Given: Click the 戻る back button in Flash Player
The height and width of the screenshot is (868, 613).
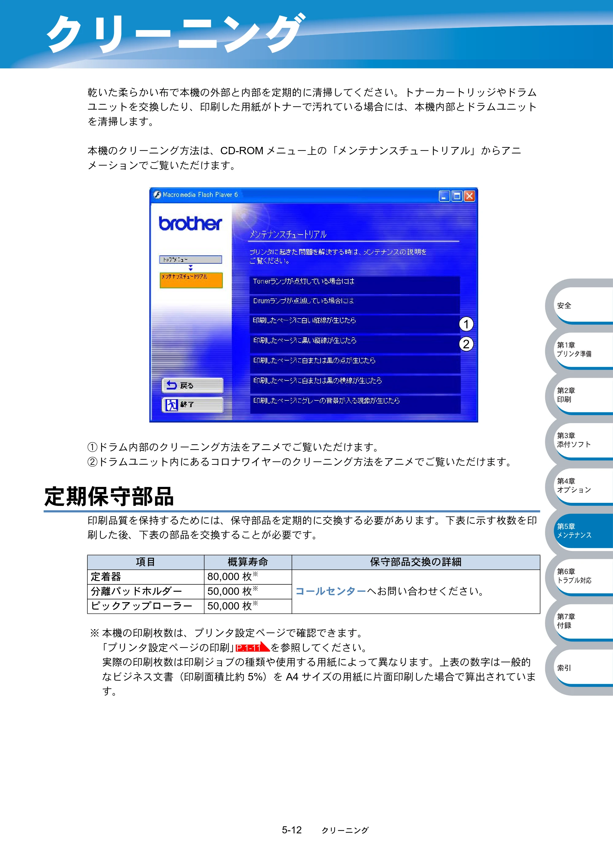Looking at the screenshot, I should [x=192, y=385].
